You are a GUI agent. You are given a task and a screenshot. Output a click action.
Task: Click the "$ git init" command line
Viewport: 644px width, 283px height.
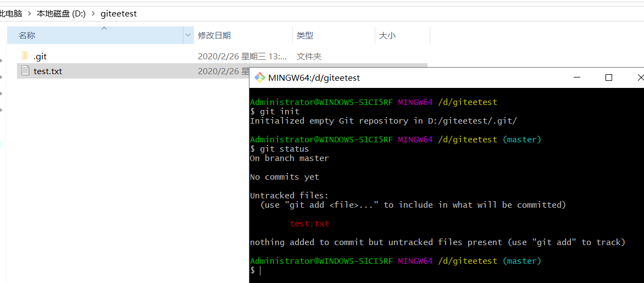click(x=275, y=112)
